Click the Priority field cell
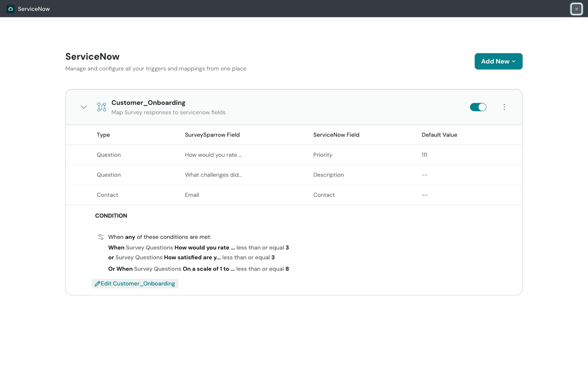The width and height of the screenshot is (588, 368). (x=323, y=155)
